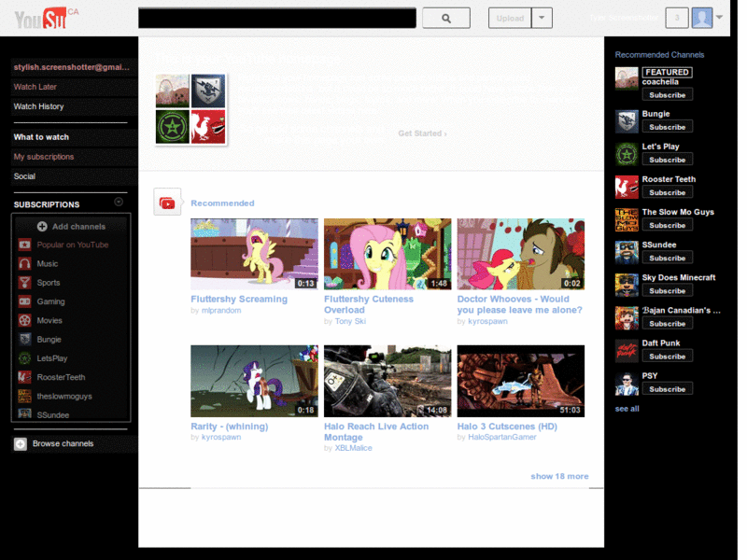Viewport: 747px width, 560px height.
Task: Subscribe to Rooster Teeth channel
Action: [667, 192]
